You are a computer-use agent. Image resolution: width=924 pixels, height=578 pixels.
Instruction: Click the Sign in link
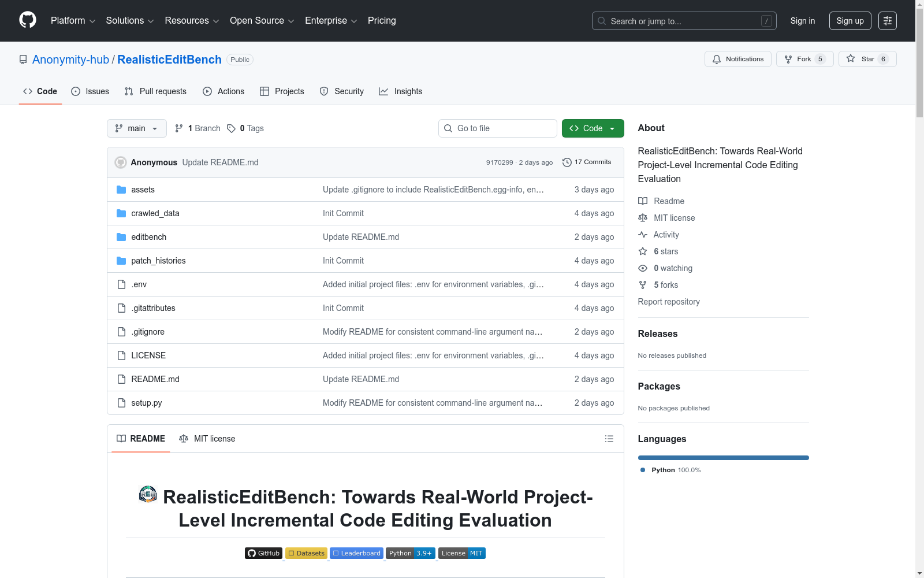[803, 21]
